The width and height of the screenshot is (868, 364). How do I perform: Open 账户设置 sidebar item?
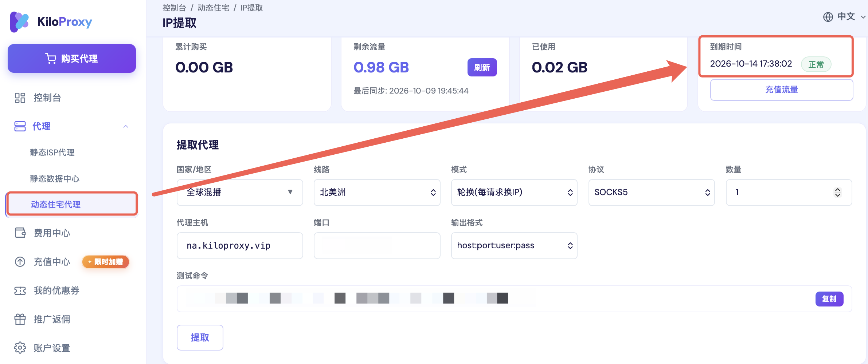[x=52, y=348]
